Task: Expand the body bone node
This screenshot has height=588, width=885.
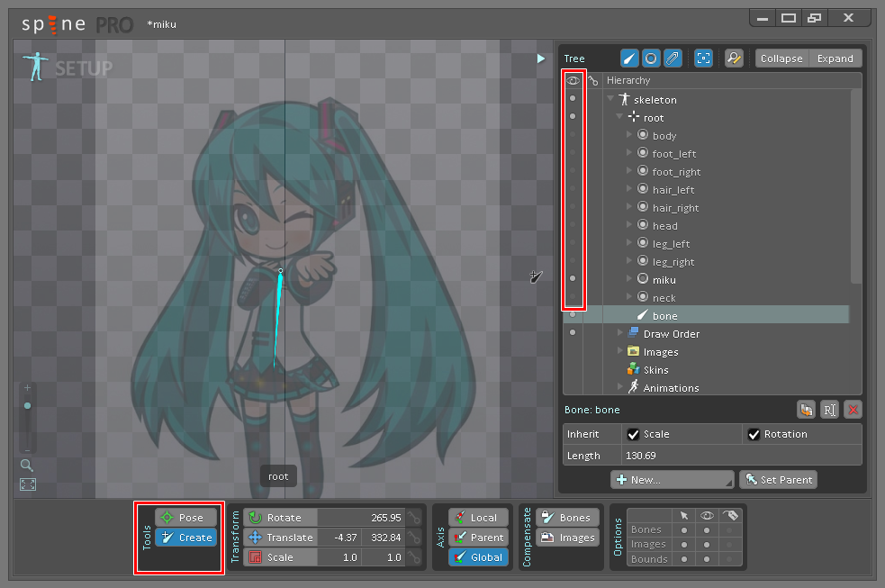Action: [629, 134]
